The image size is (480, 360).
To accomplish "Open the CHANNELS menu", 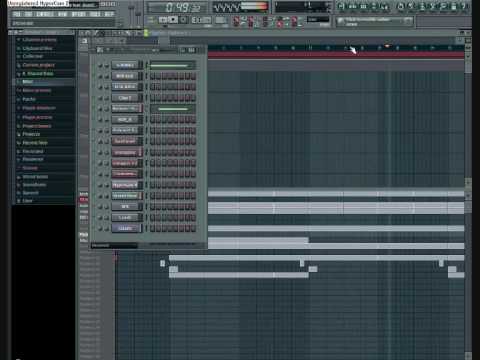I will 45,14.
